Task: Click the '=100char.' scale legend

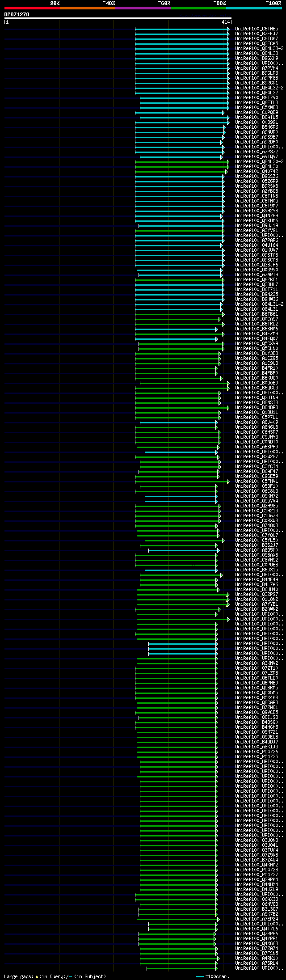Action: pyautogui.click(x=213, y=976)
